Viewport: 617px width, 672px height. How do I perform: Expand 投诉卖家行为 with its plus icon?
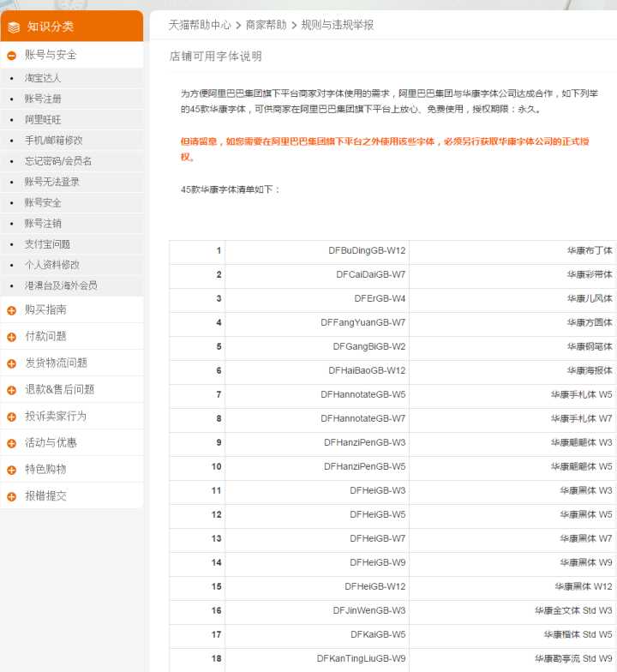(12, 417)
